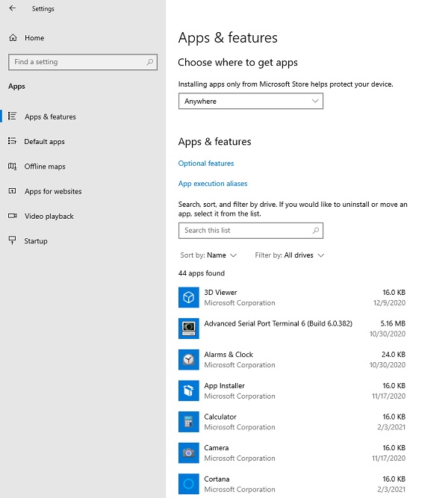Select the Default apps sidebar icon
Image resolution: width=448 pixels, height=498 pixels.
click(x=12, y=141)
